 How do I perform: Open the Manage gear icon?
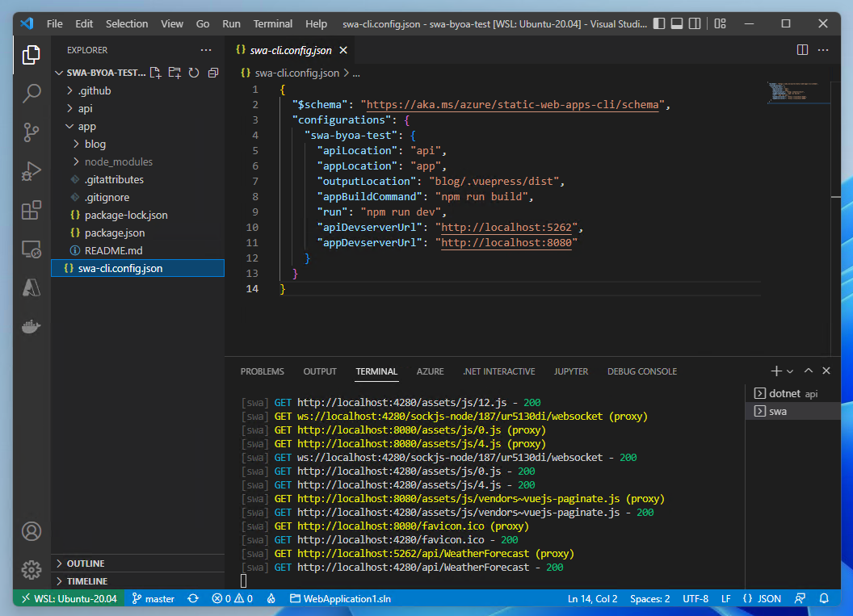tap(31, 570)
